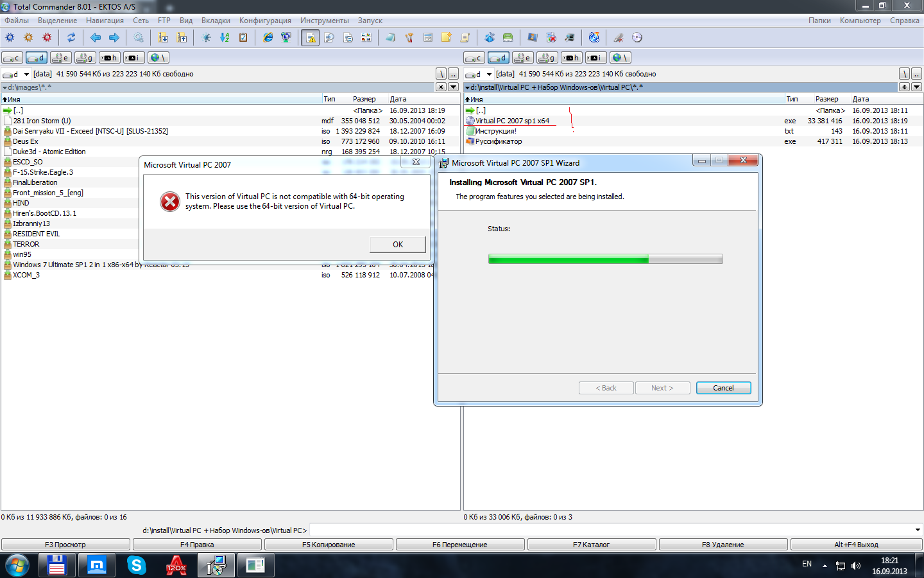The height and width of the screenshot is (578, 924).
Task: Click the first blue gear toolbar icon
Action: point(10,38)
